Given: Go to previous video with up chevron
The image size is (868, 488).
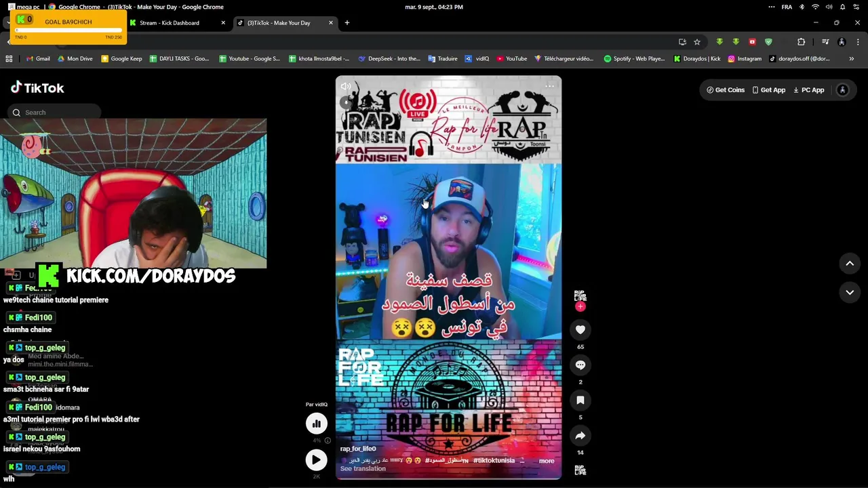Looking at the screenshot, I should click(850, 264).
